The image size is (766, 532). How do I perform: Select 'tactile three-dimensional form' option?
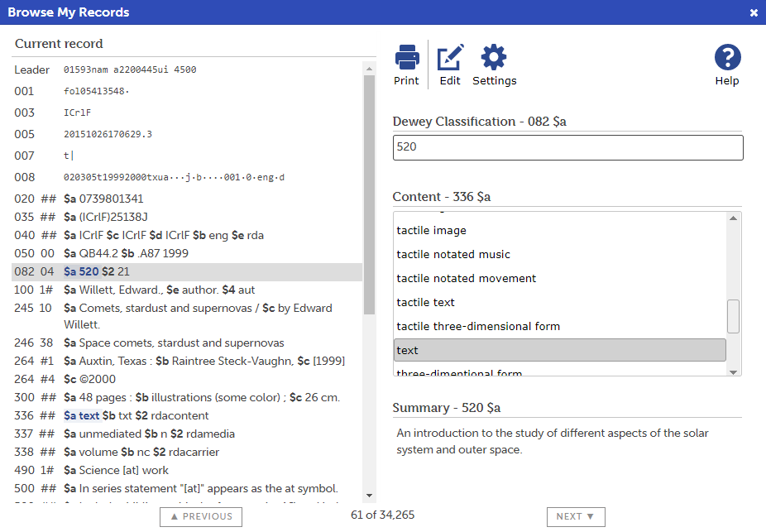(x=478, y=327)
